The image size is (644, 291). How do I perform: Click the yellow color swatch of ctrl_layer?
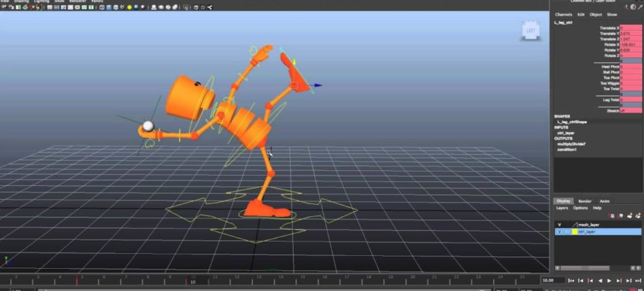click(575, 232)
